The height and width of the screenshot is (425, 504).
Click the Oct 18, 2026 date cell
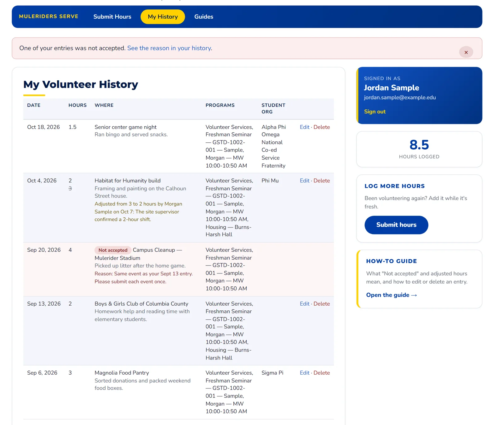pos(43,127)
